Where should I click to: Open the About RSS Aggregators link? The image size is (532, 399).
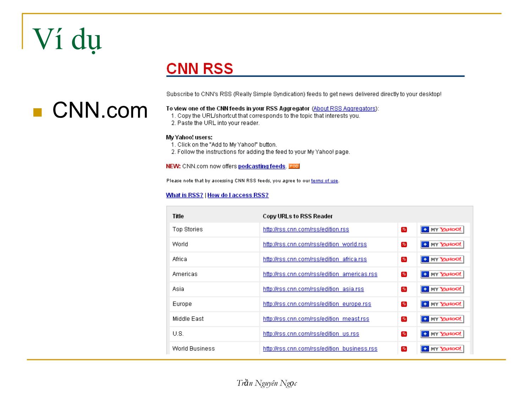(344, 109)
